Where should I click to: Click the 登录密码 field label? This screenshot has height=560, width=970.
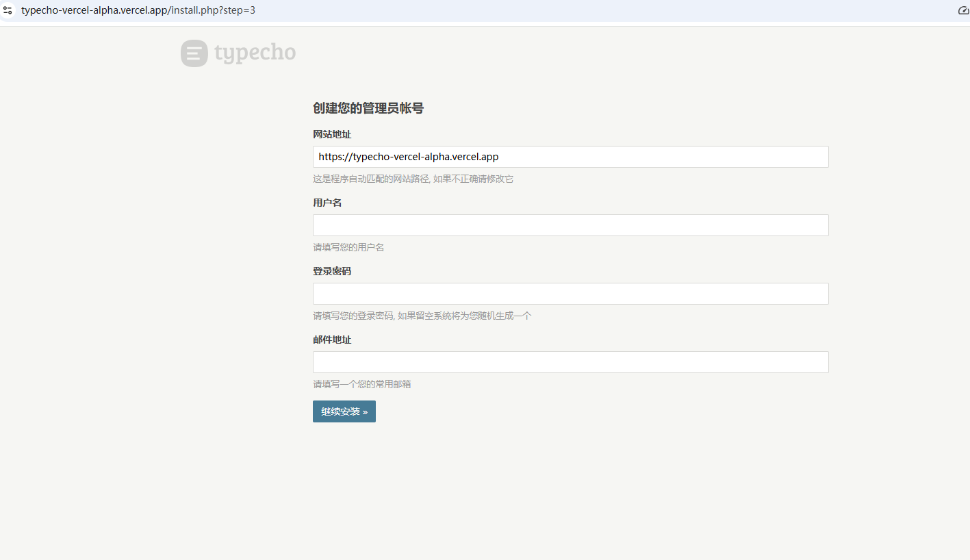[x=332, y=271]
